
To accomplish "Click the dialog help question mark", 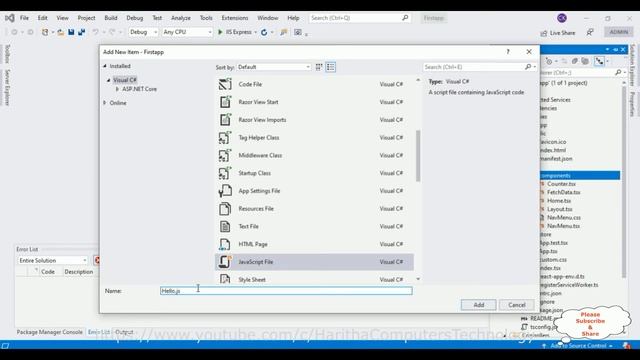I will [508, 52].
